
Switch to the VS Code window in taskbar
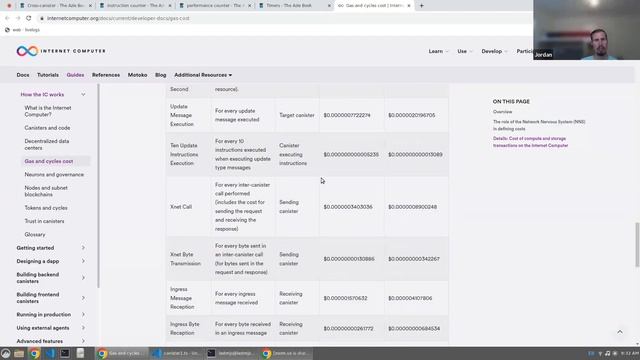tap(176, 353)
